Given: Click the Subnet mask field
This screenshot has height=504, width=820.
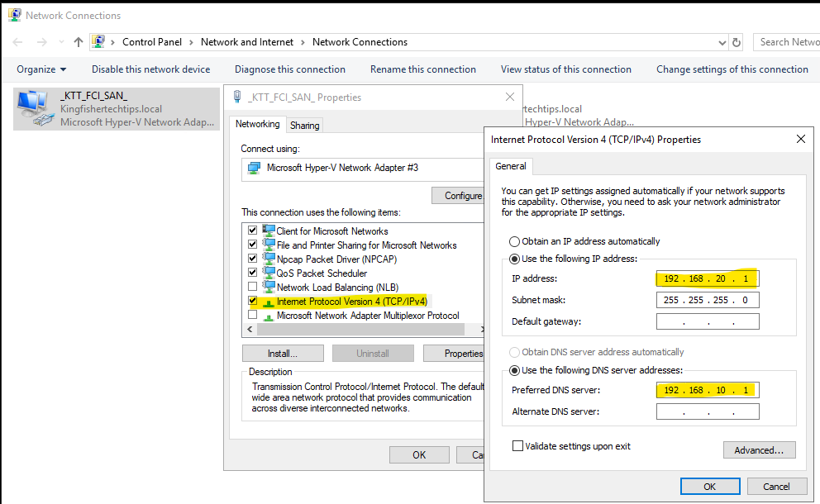Looking at the screenshot, I should [x=708, y=300].
